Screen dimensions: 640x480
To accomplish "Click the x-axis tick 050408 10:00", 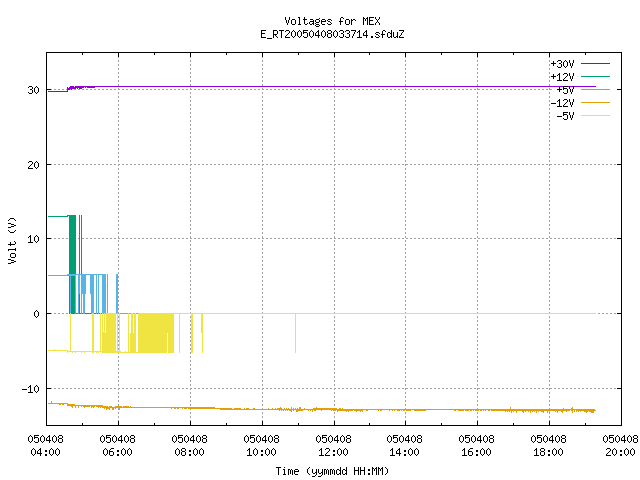I will click(262, 446).
